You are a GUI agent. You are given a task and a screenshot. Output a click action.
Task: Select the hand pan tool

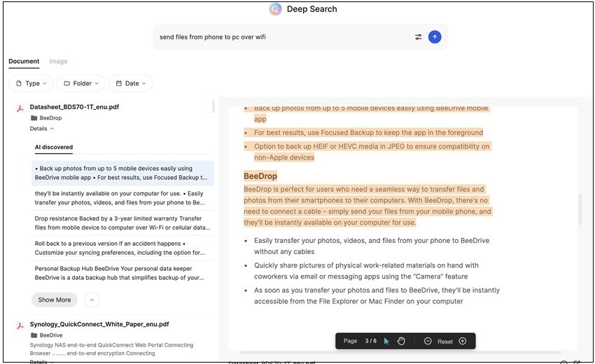(402, 341)
